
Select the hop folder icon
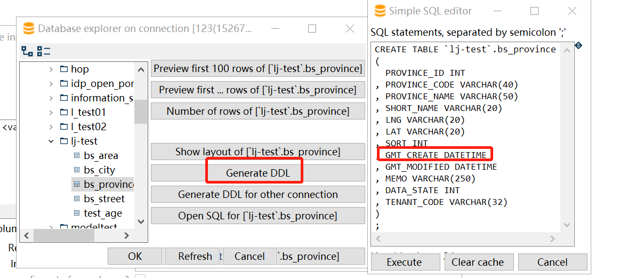coord(64,69)
